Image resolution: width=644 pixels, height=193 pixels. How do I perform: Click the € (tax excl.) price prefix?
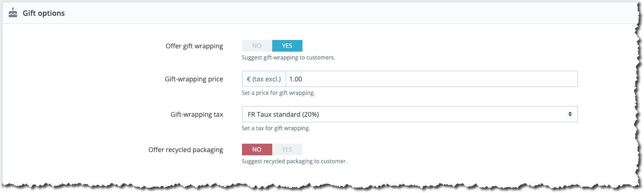pos(264,79)
